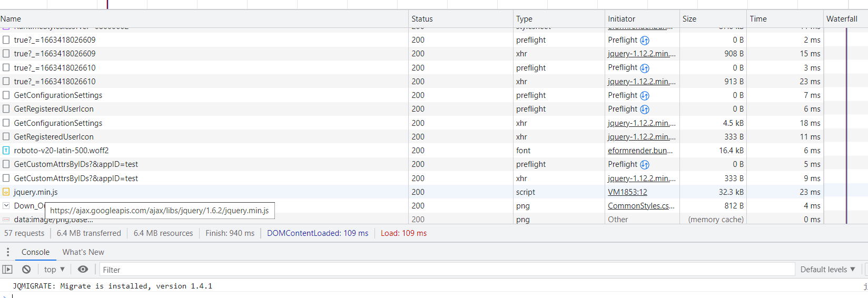Viewport: 868px width, 298px height.
Task: Click the purple marker in the timeline overview
Action: (107, 4)
